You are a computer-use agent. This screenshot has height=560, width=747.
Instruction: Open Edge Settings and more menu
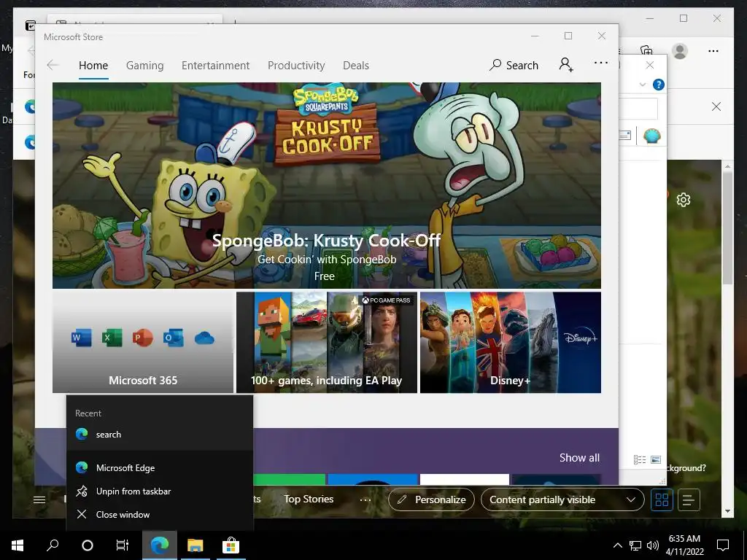(x=713, y=51)
